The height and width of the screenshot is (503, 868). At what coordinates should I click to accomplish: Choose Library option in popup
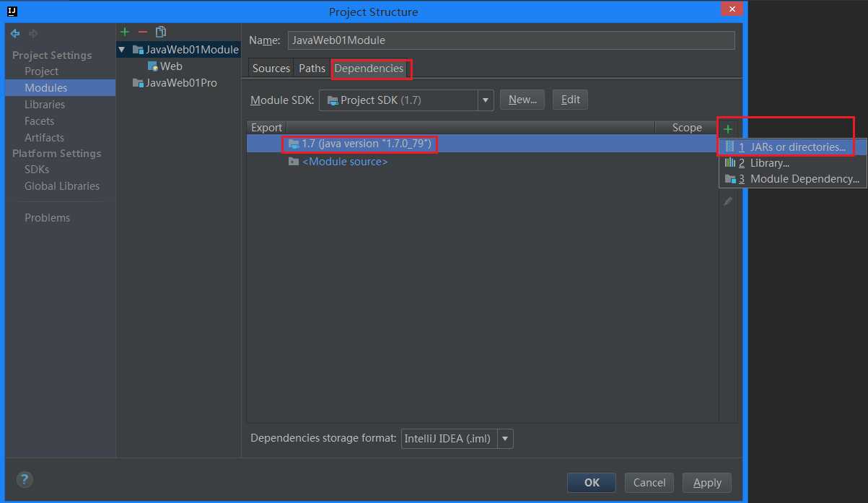792,163
